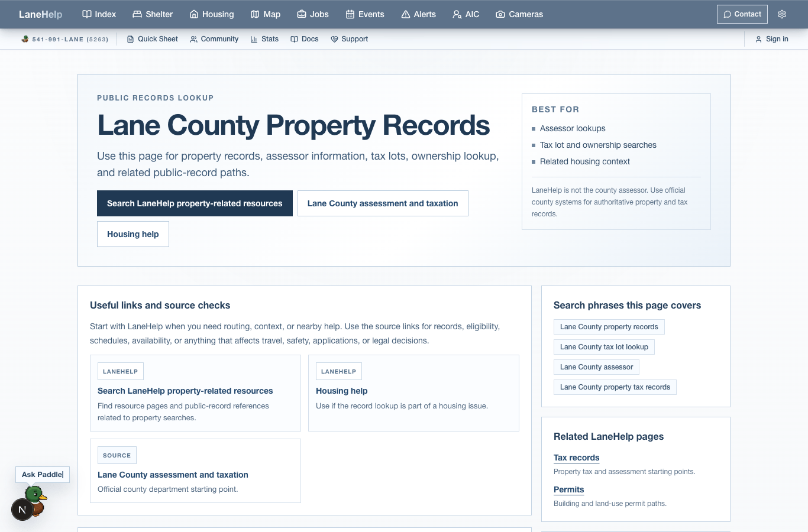The width and height of the screenshot is (808, 532).
Task: Open Housing help LaneHelp card
Action: [x=413, y=393]
